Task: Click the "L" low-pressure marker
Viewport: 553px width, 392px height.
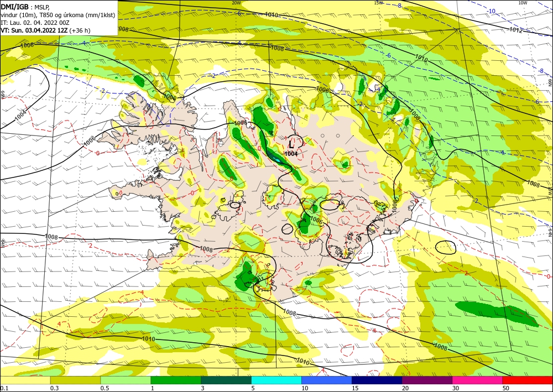Action: (x=291, y=144)
